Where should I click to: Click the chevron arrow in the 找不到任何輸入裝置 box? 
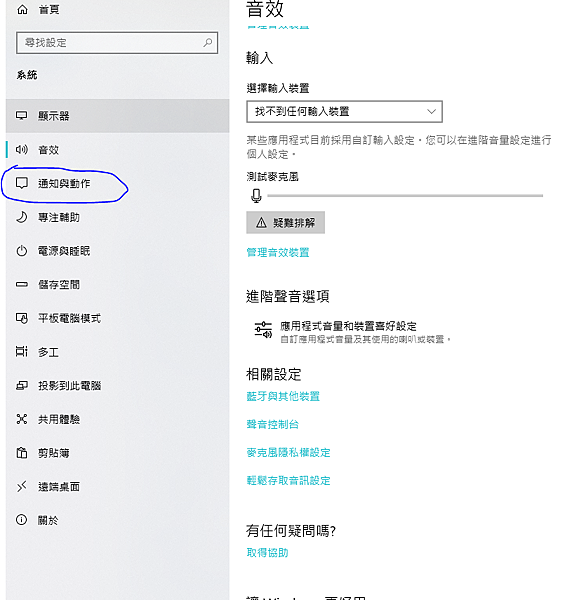(431, 111)
